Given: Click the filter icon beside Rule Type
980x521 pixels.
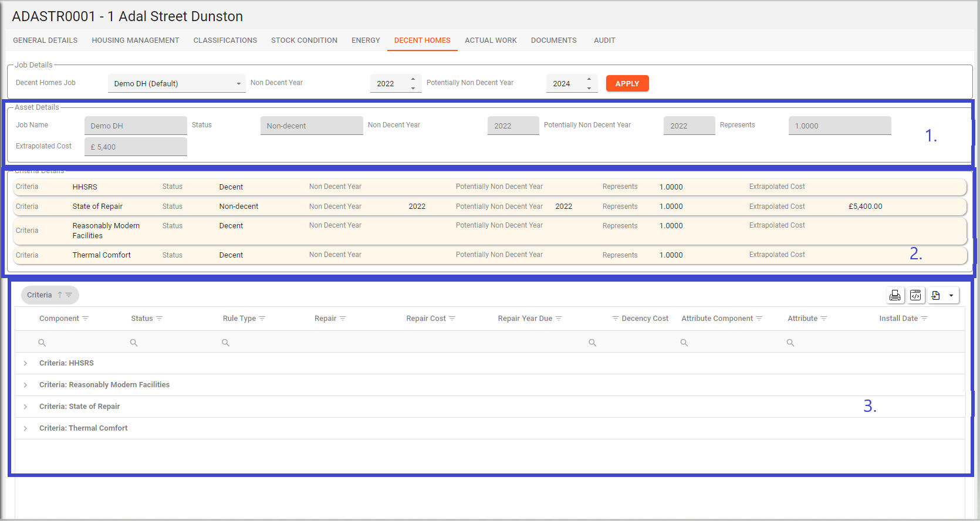Looking at the screenshot, I should tap(262, 319).
